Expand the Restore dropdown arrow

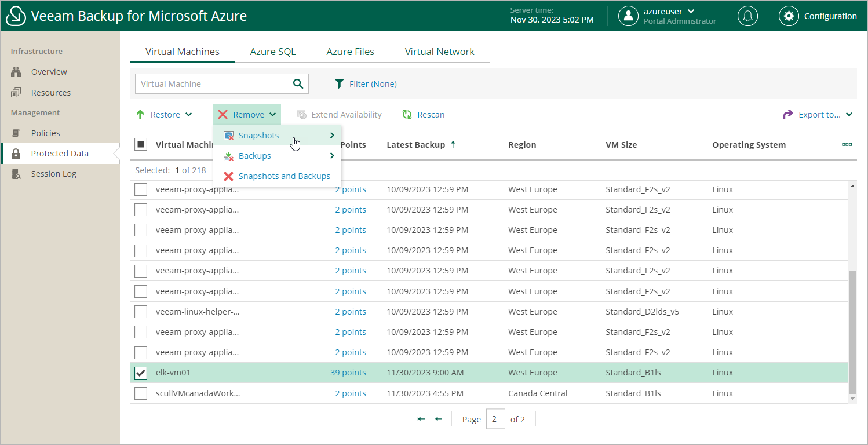[188, 115]
